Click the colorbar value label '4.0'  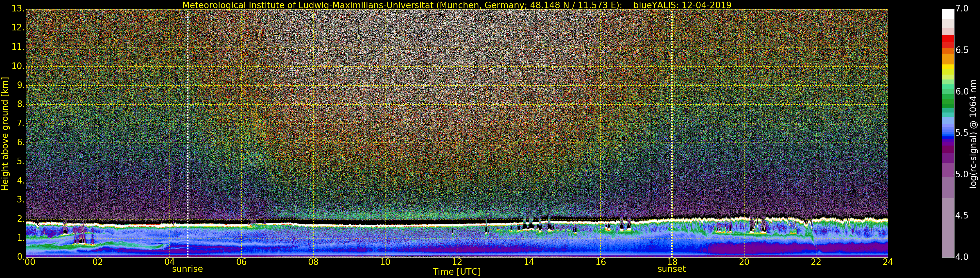[962, 257]
